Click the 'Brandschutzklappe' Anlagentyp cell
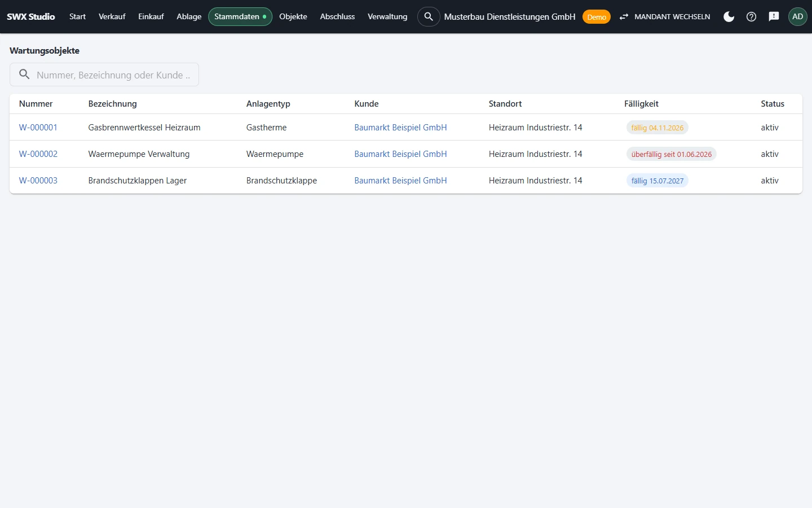The image size is (812, 508). pyautogui.click(x=281, y=181)
